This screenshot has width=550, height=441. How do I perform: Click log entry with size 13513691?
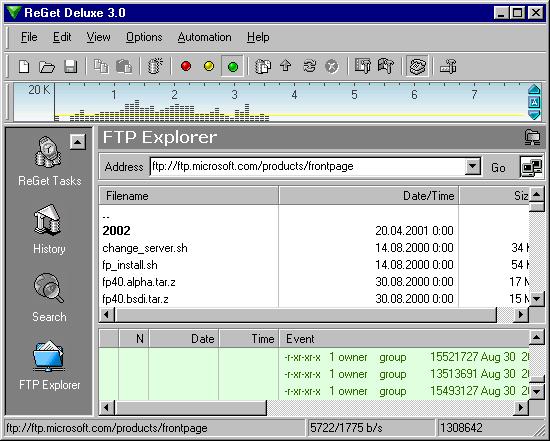coord(406,374)
